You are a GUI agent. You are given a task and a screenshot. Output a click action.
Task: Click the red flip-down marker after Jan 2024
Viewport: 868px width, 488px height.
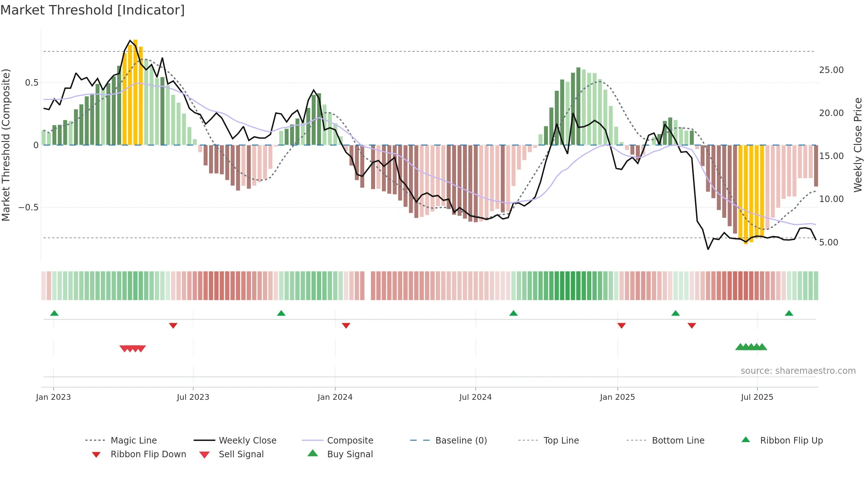pyautogui.click(x=346, y=326)
